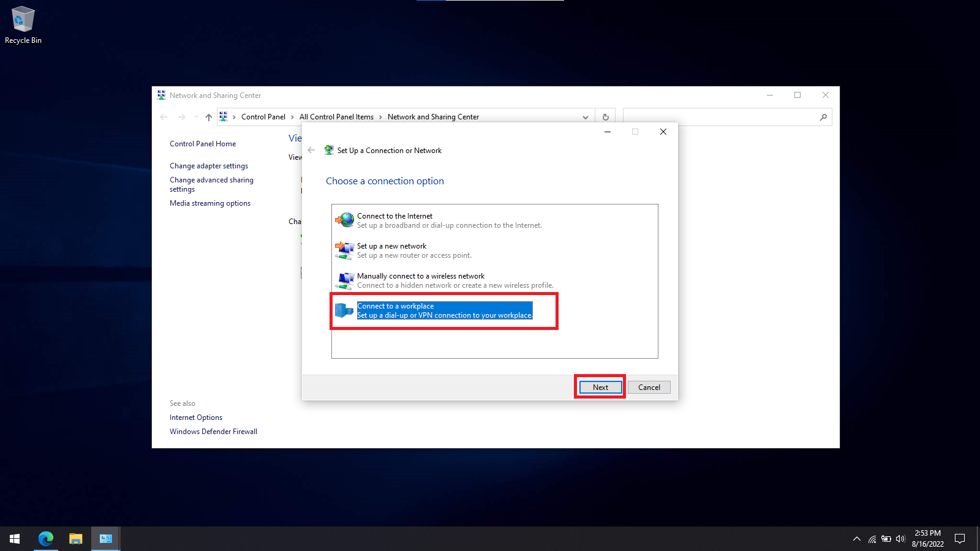980x551 pixels.
Task: Open Windows Defender Firewall link
Action: pyautogui.click(x=213, y=432)
